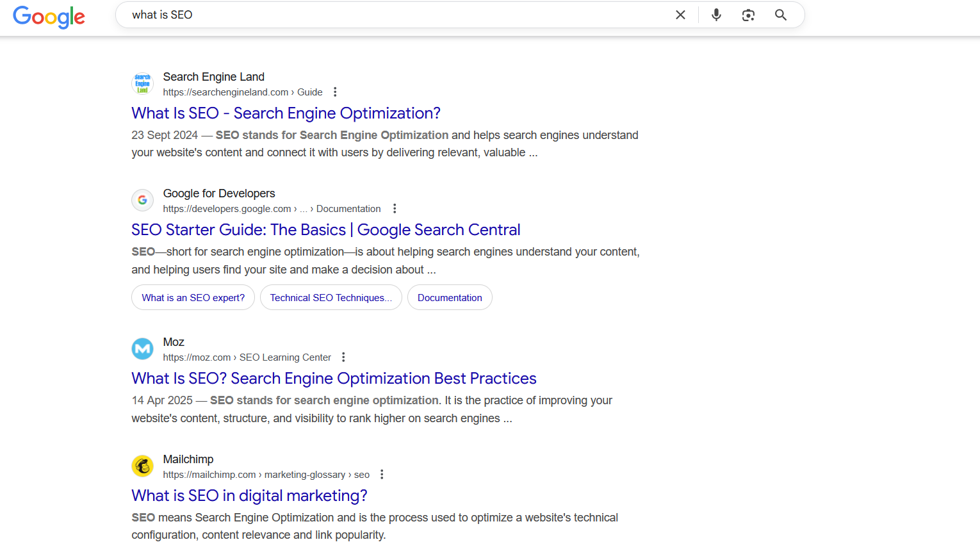Click the Google logo

coord(49,17)
